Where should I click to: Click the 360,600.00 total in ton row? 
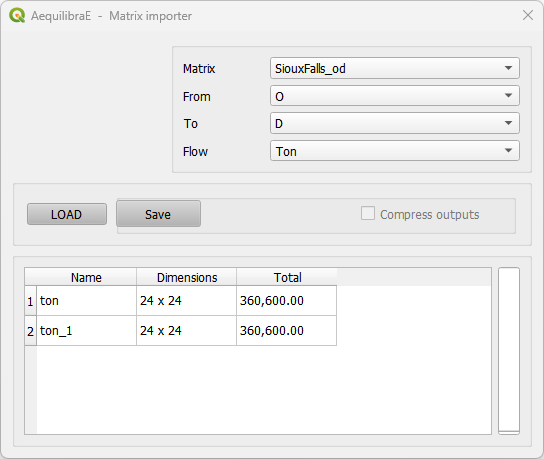287,301
